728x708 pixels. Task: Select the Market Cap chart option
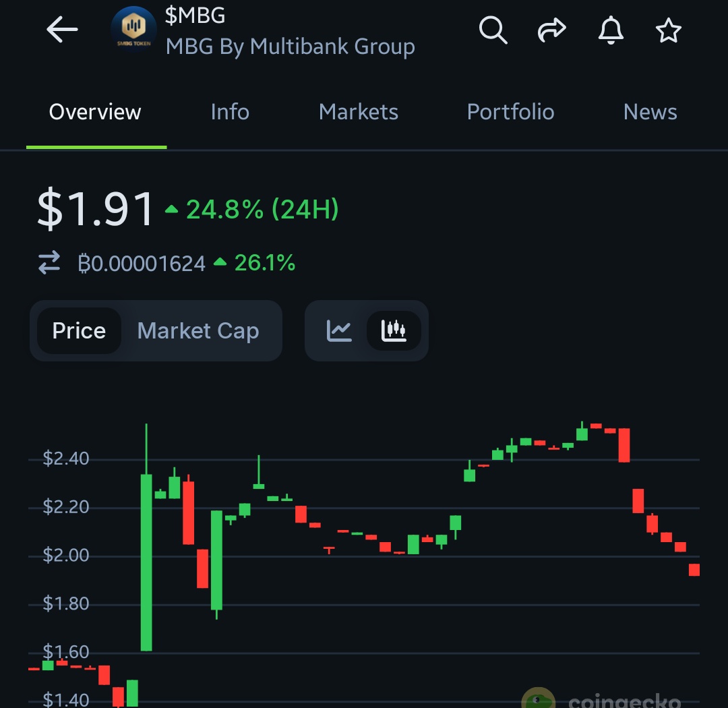coord(198,331)
